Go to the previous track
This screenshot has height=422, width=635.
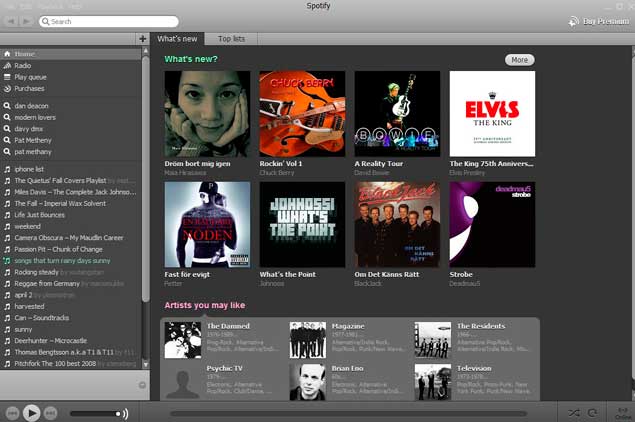[12, 412]
